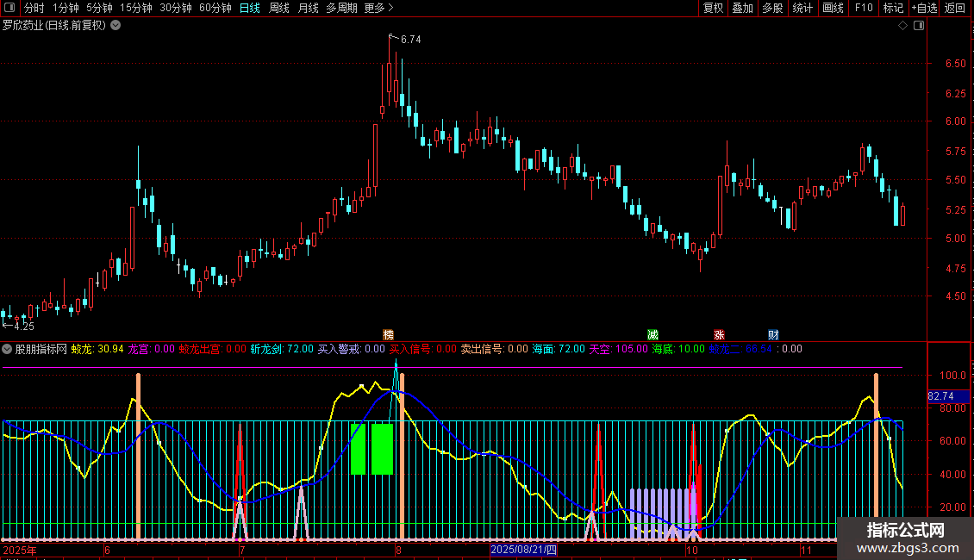Click the red 涨 marker icon
Image resolution: width=974 pixels, height=560 pixels.
pos(720,334)
